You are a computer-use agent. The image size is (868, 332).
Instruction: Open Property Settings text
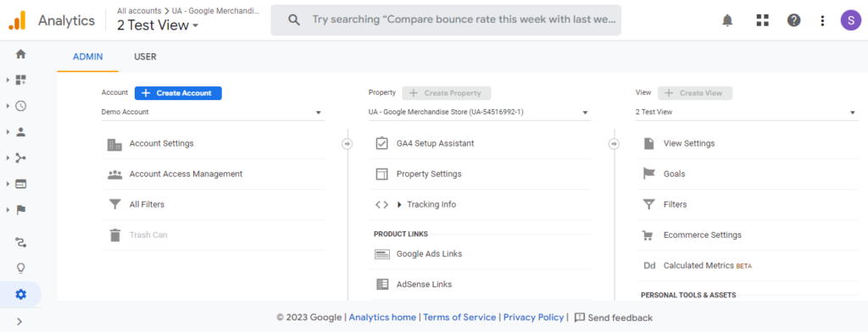pyautogui.click(x=429, y=174)
